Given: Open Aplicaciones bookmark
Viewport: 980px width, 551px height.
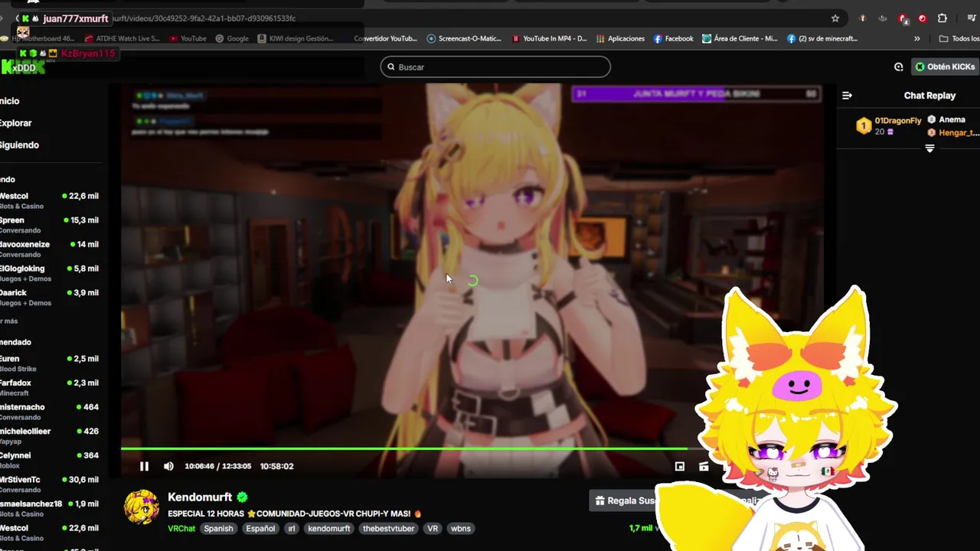Looking at the screenshot, I should click(620, 38).
